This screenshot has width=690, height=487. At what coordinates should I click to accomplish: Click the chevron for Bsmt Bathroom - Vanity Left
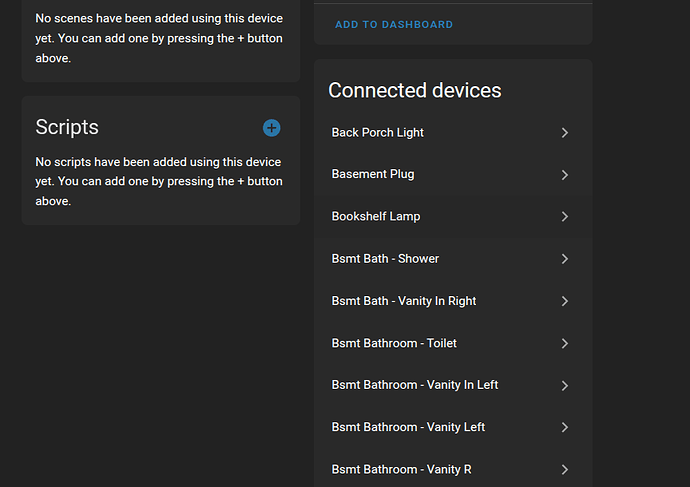point(565,427)
